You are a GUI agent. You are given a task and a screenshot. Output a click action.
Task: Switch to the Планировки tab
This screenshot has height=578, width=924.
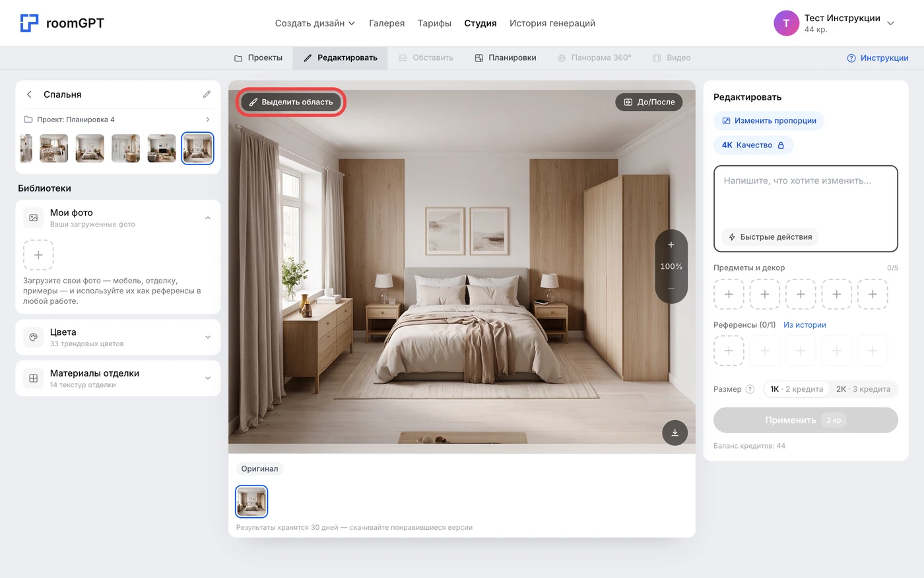pyautogui.click(x=506, y=58)
